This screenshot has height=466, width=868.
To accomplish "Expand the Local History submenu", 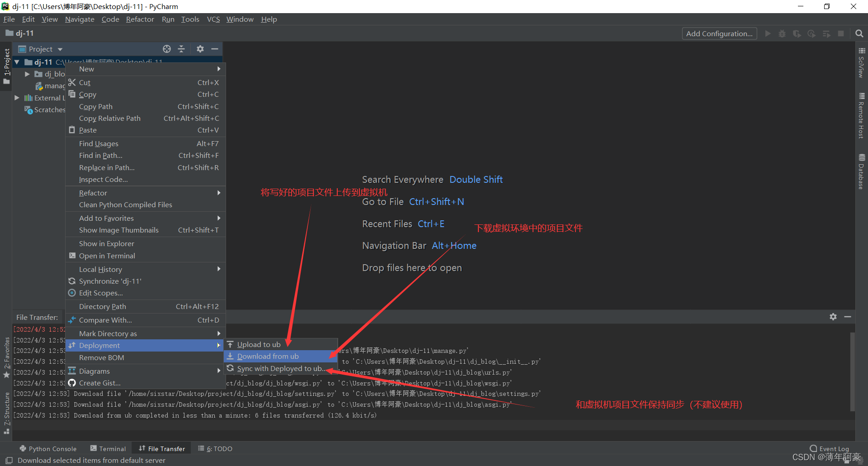I will click(x=146, y=269).
